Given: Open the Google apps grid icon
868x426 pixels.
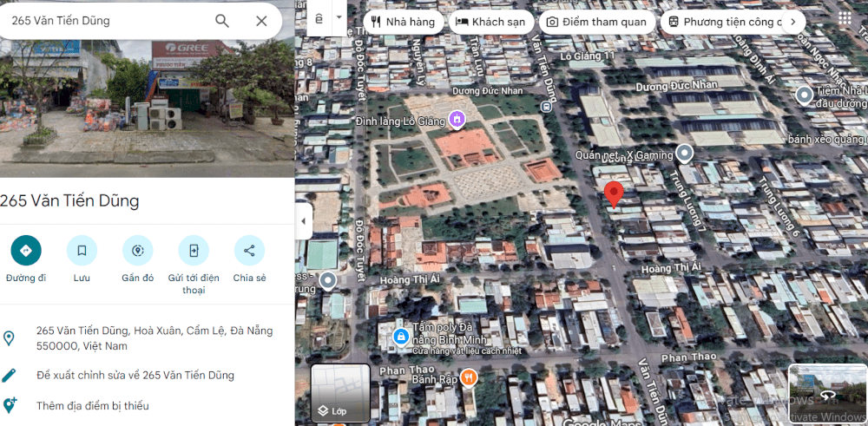Looking at the screenshot, I should [x=845, y=20].
